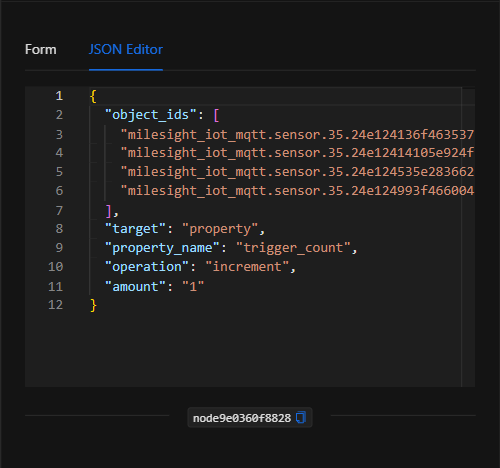Screen dimensions: 500x468
Task: Click the "property" value string
Action: (x=220, y=229)
